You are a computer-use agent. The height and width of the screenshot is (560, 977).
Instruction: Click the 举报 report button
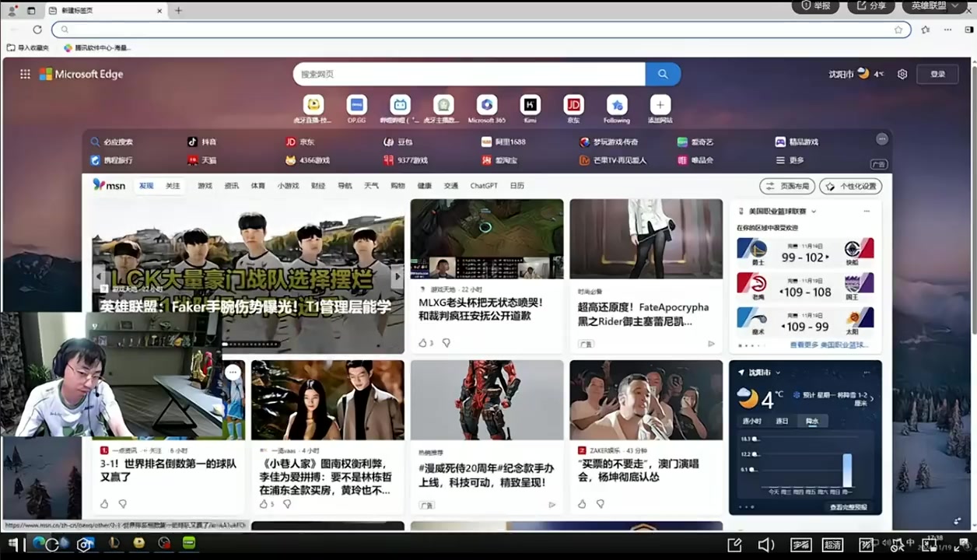pos(814,5)
